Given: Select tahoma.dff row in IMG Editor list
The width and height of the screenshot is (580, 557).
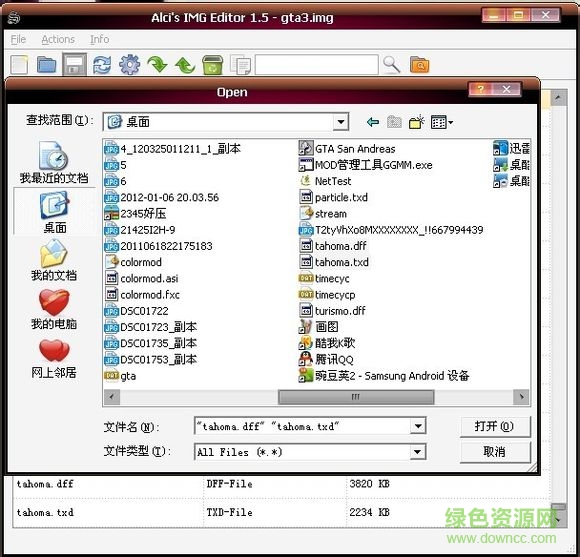Looking at the screenshot, I should click(x=281, y=484).
